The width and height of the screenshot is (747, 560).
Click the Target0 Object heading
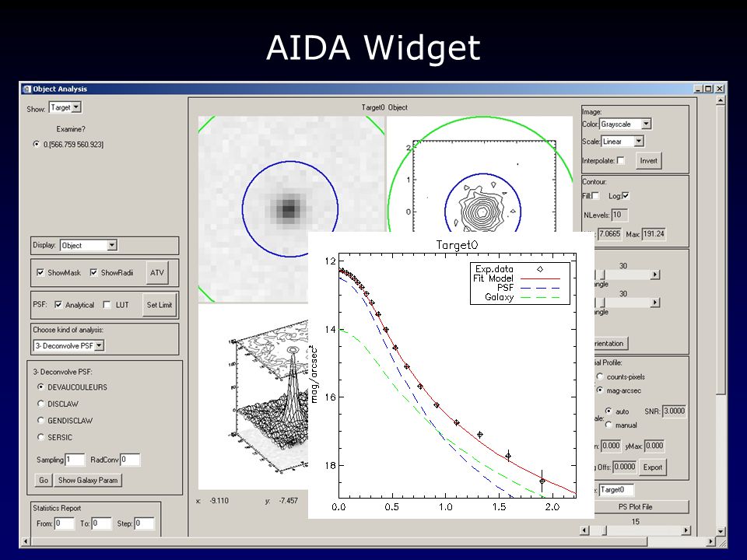pyautogui.click(x=384, y=107)
